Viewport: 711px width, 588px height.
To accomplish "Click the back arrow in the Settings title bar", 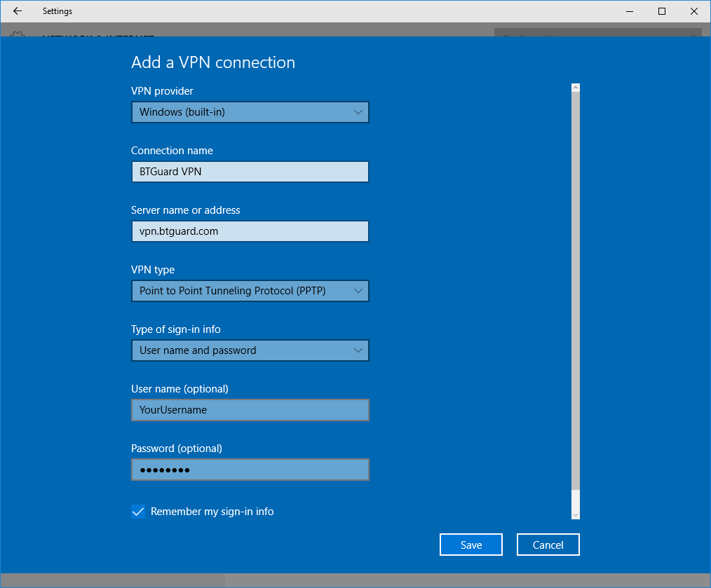I will (x=18, y=11).
